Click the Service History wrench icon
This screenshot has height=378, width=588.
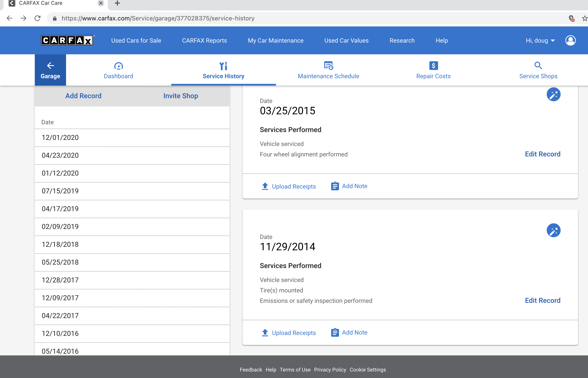[x=223, y=66]
